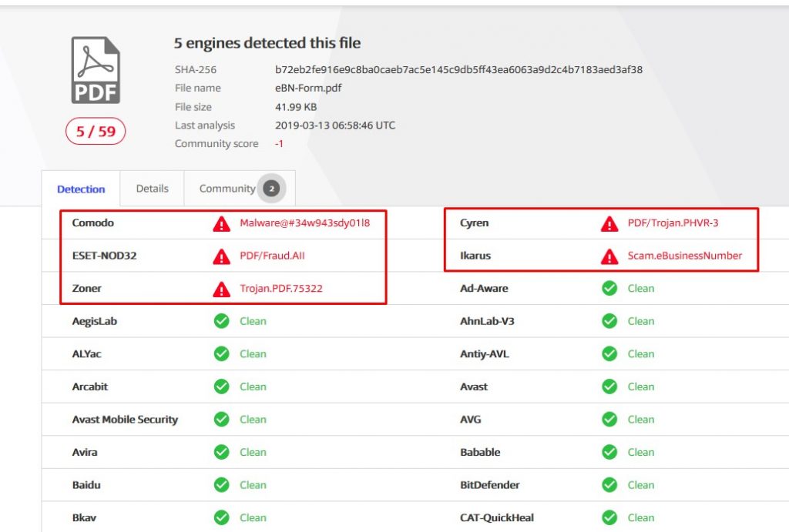Viewport: 789px width, 532px height.
Task: Click the heading '5 engines detected this file'
Action: tap(267, 43)
